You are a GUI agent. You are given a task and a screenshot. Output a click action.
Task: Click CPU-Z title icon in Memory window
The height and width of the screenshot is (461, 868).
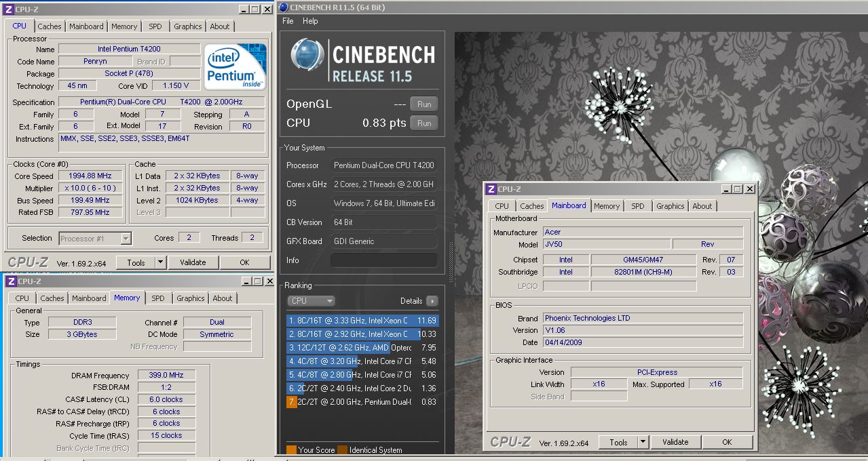pyautogui.click(x=10, y=281)
